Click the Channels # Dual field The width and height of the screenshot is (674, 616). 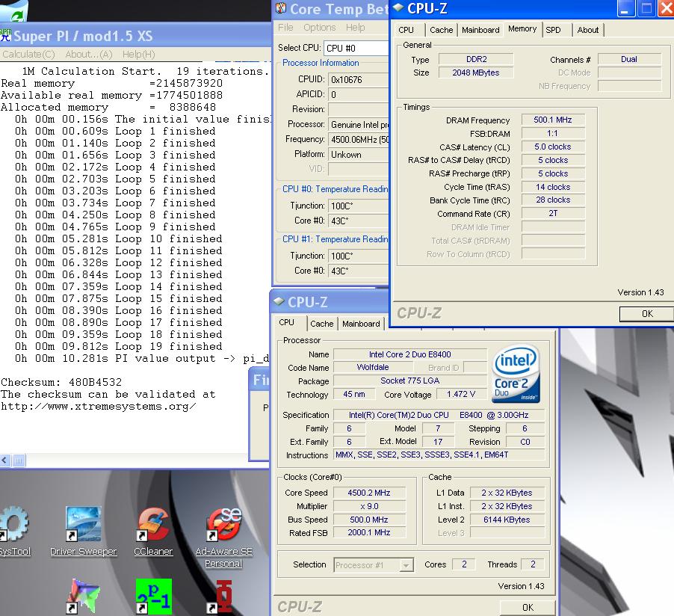[629, 59]
